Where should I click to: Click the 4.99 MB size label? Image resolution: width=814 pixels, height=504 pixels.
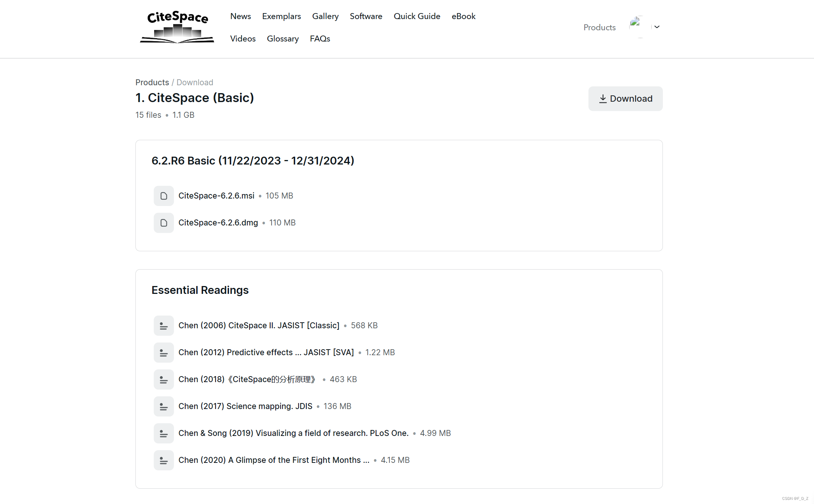coord(435,433)
